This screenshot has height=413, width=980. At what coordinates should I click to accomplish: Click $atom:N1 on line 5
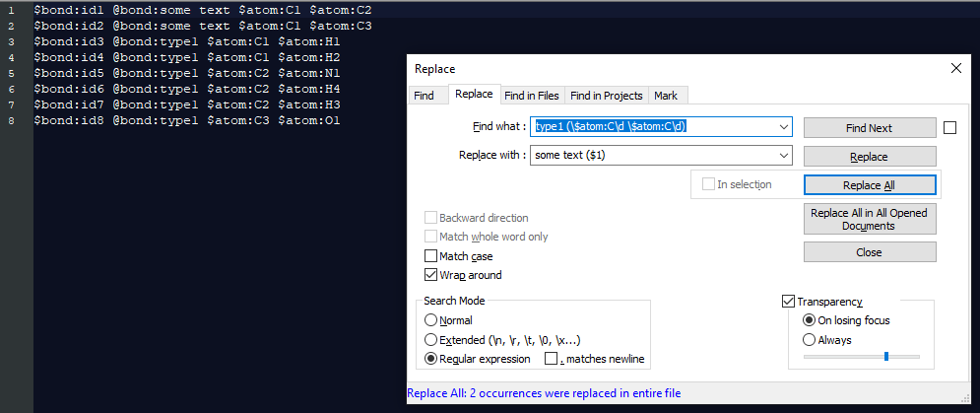(x=309, y=73)
